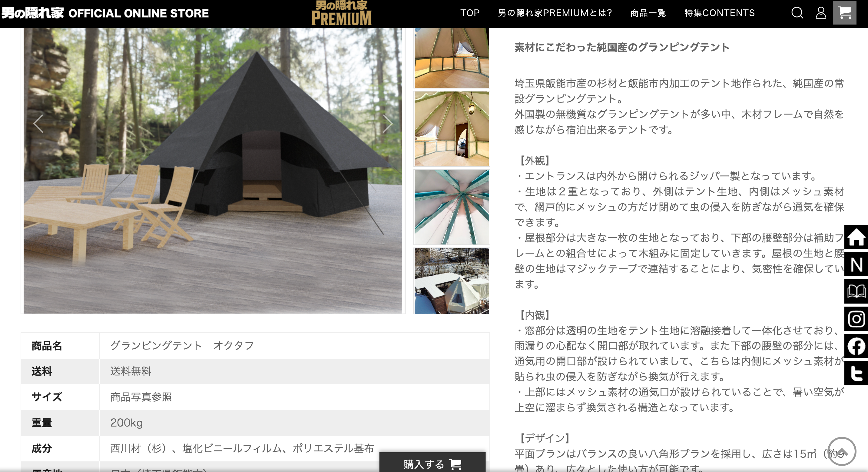Open the shopping cart icon
The height and width of the screenshot is (472, 868).
click(x=844, y=13)
